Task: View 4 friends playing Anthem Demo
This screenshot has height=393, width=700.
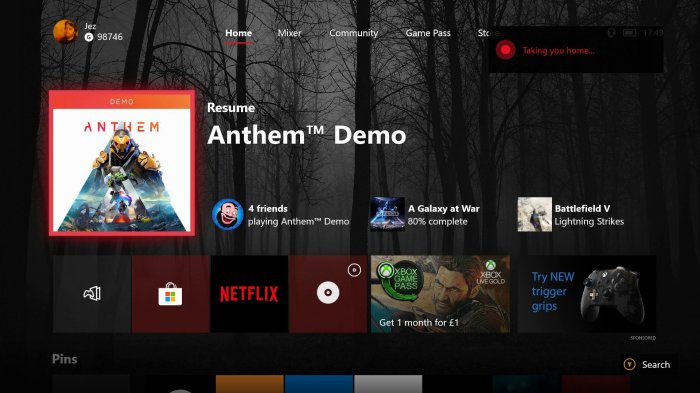Action: 298,215
